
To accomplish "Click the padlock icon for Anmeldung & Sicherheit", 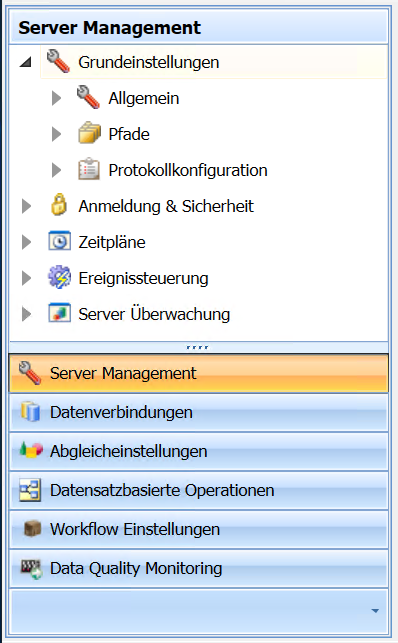I will pyautogui.click(x=59, y=205).
